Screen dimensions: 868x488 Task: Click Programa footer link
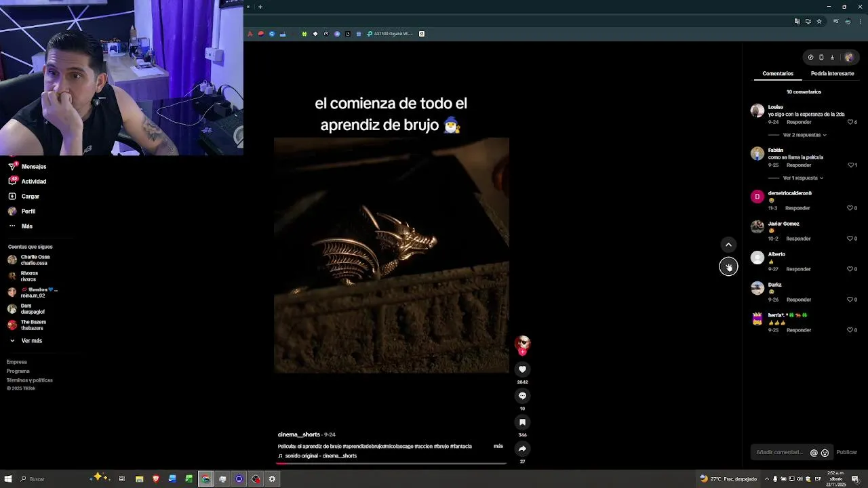click(18, 371)
